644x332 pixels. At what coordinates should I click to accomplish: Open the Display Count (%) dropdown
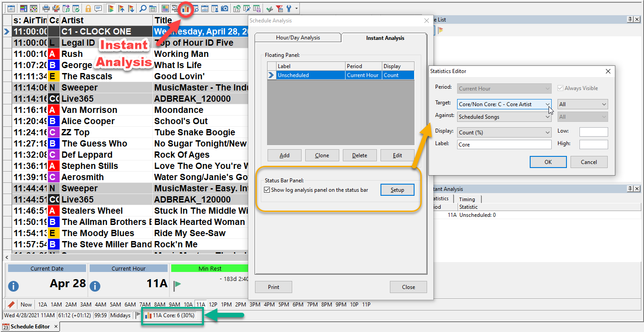point(547,133)
